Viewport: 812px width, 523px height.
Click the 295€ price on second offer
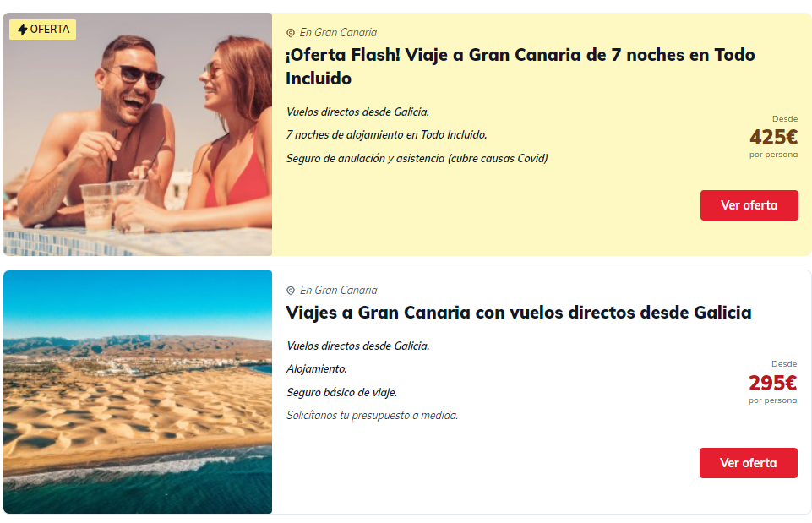click(x=772, y=384)
